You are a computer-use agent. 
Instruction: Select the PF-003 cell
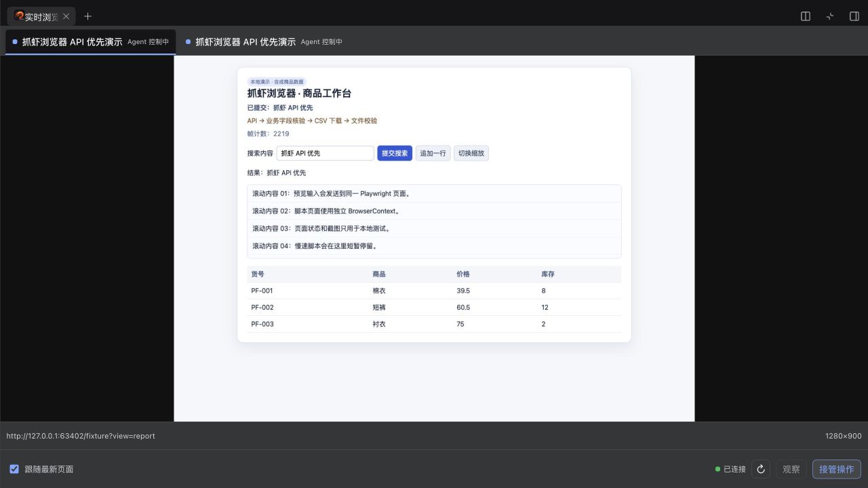click(262, 324)
